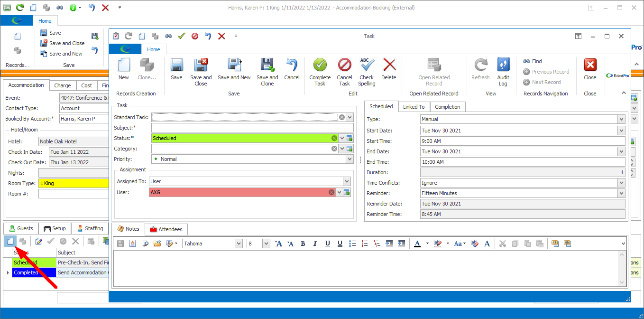
Task: Click New in Records Creation group
Action: coord(124,68)
